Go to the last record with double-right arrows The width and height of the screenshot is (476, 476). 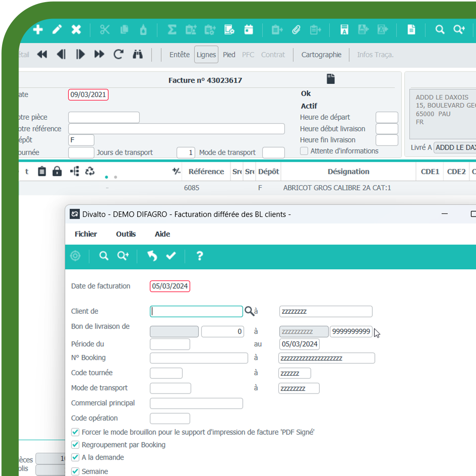99,55
